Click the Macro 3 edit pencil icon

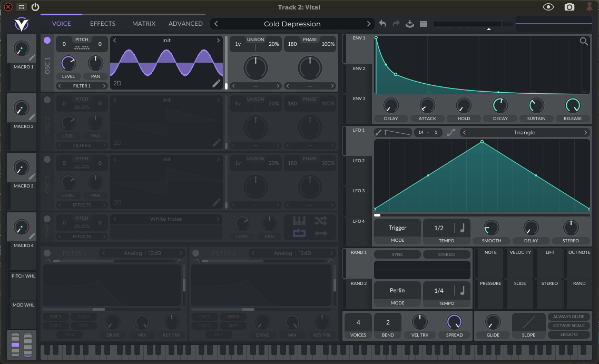pyautogui.click(x=32, y=176)
